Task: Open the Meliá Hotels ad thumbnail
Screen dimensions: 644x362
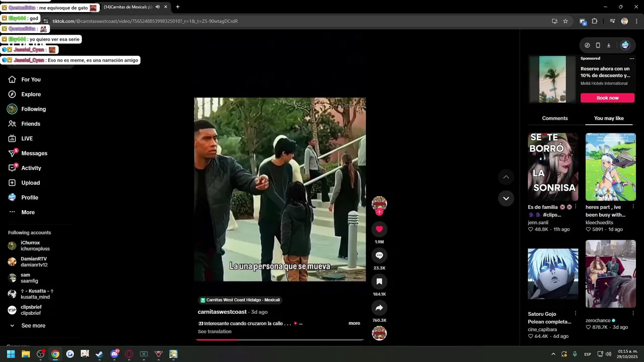Action: (552, 79)
